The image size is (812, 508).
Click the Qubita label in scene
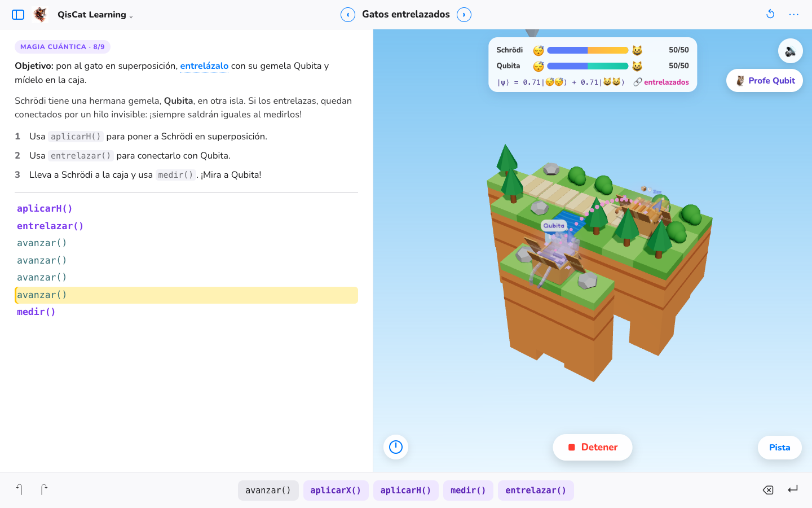pyautogui.click(x=554, y=226)
